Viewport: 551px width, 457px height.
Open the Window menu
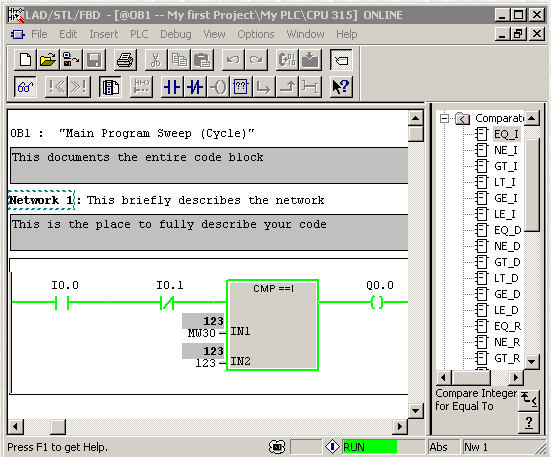point(305,34)
